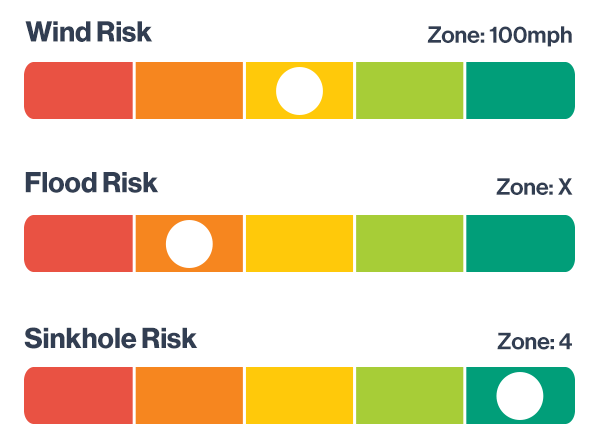Select the light green Sinkhole Risk segment
Screen dimensions: 600x447
click(x=409, y=396)
